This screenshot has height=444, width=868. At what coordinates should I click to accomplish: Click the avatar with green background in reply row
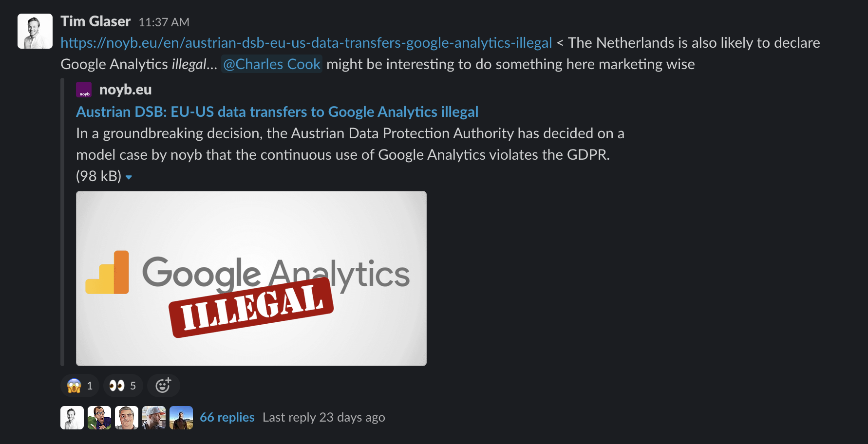(x=99, y=417)
